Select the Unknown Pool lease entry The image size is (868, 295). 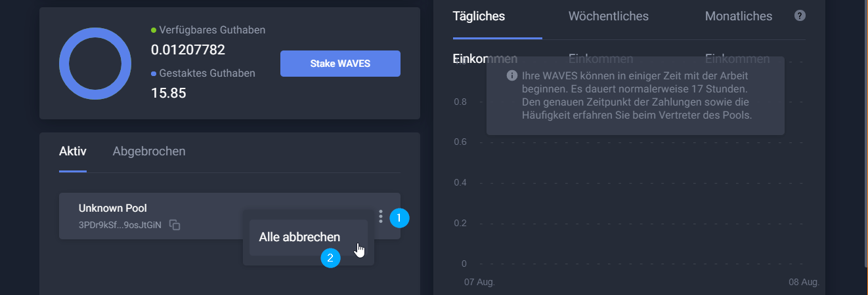pyautogui.click(x=230, y=216)
